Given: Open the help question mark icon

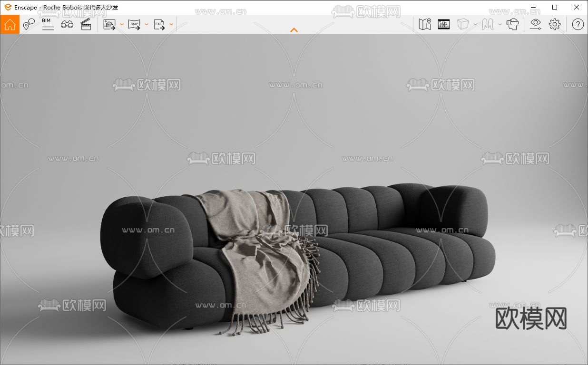Looking at the screenshot, I should tap(578, 24).
